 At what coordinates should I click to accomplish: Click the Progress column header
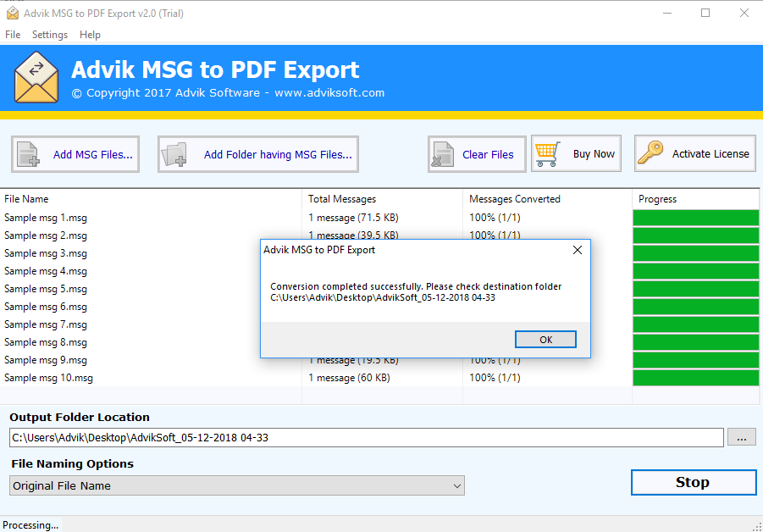(695, 199)
